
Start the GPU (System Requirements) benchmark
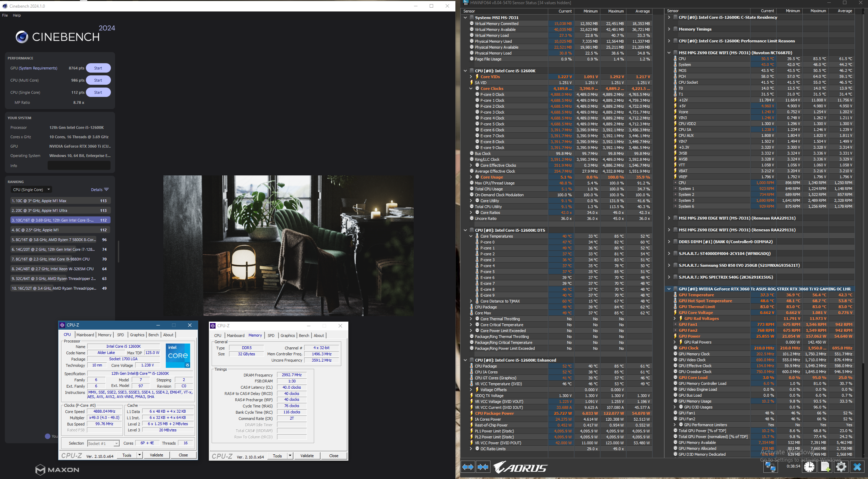[98, 68]
